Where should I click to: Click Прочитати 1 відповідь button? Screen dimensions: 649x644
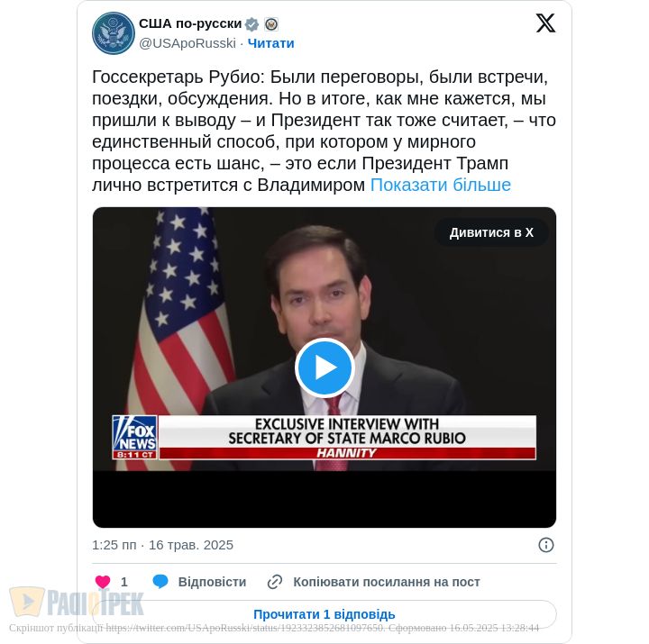pyautogui.click(x=324, y=614)
